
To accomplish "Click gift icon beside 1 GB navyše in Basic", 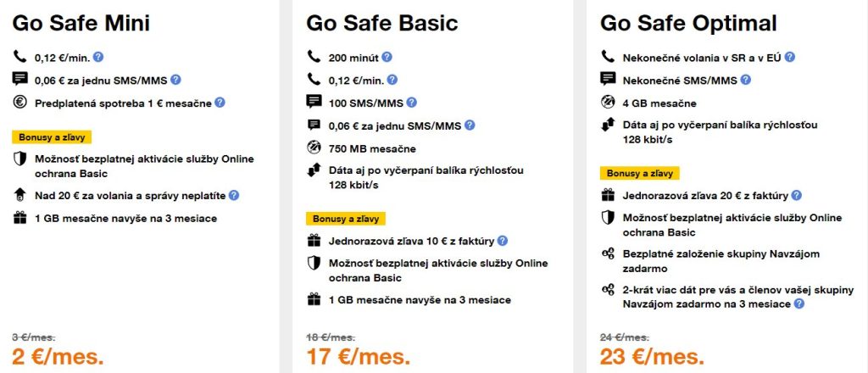I will [x=314, y=300].
